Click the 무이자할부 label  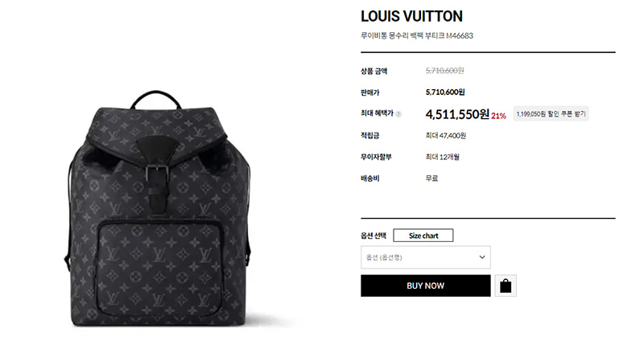click(376, 157)
